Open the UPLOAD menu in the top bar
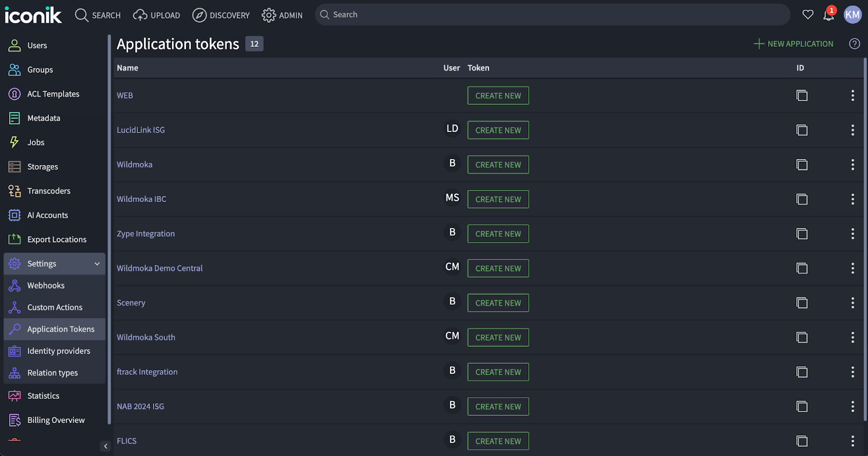This screenshot has width=868, height=456. coord(157,15)
